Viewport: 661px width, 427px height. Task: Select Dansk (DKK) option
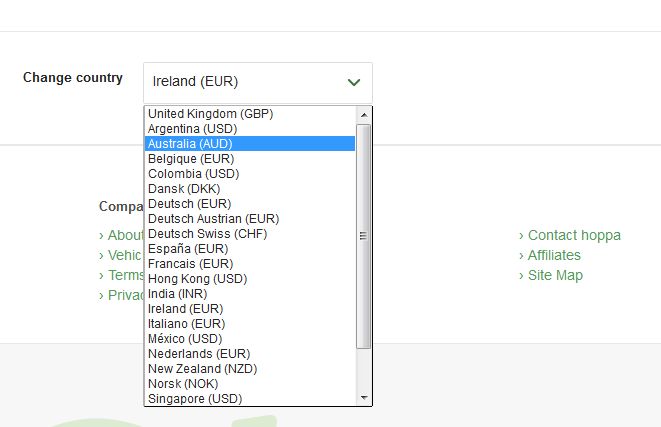pyautogui.click(x=250, y=189)
